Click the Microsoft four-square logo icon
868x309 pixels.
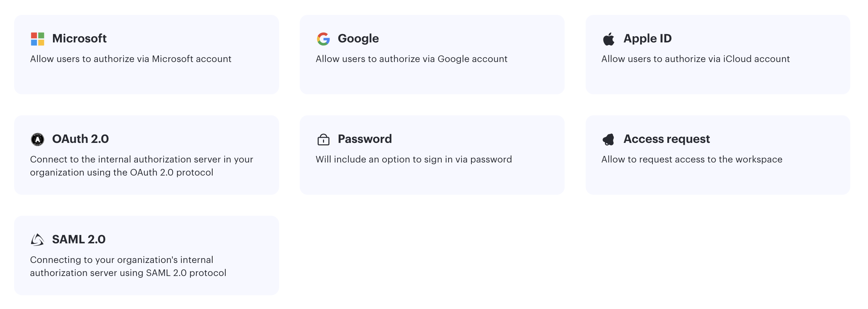tap(37, 39)
